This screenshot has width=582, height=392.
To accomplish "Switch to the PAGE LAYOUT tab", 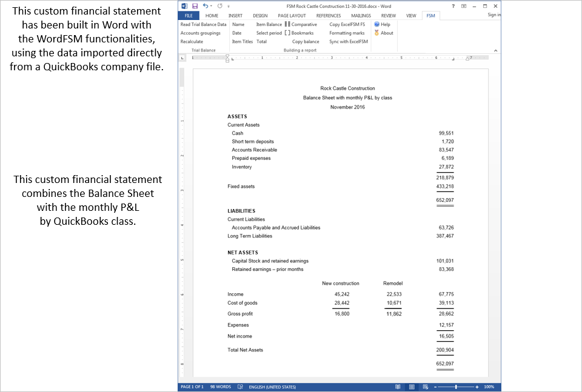I will (x=292, y=16).
